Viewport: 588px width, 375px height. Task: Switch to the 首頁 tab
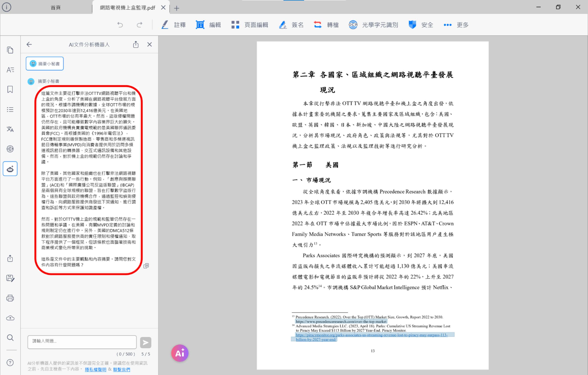[x=55, y=8]
